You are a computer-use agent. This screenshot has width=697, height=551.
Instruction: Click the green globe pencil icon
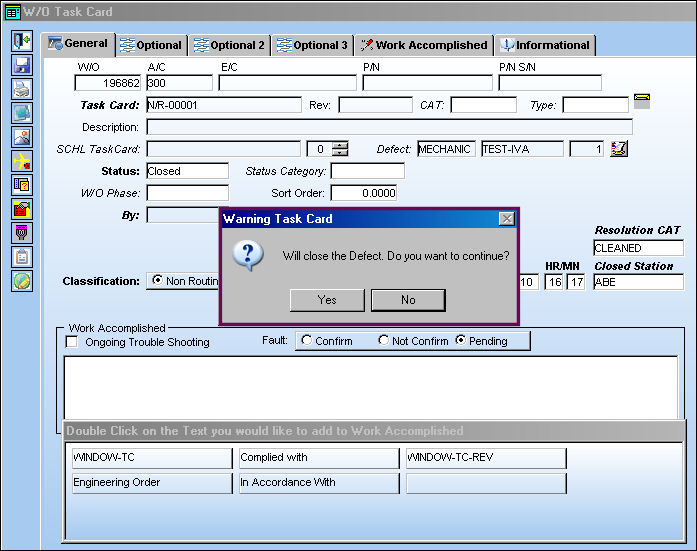coord(22,281)
